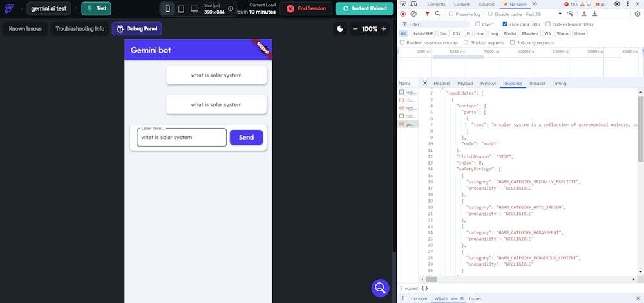Focus the network Filter input
The height and width of the screenshot is (303, 644).
click(x=435, y=24)
